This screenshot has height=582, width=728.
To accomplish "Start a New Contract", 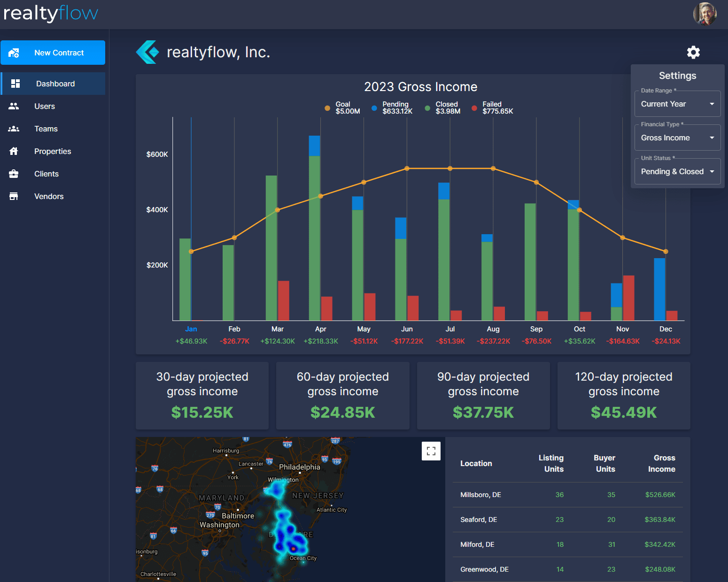I will pyautogui.click(x=53, y=53).
